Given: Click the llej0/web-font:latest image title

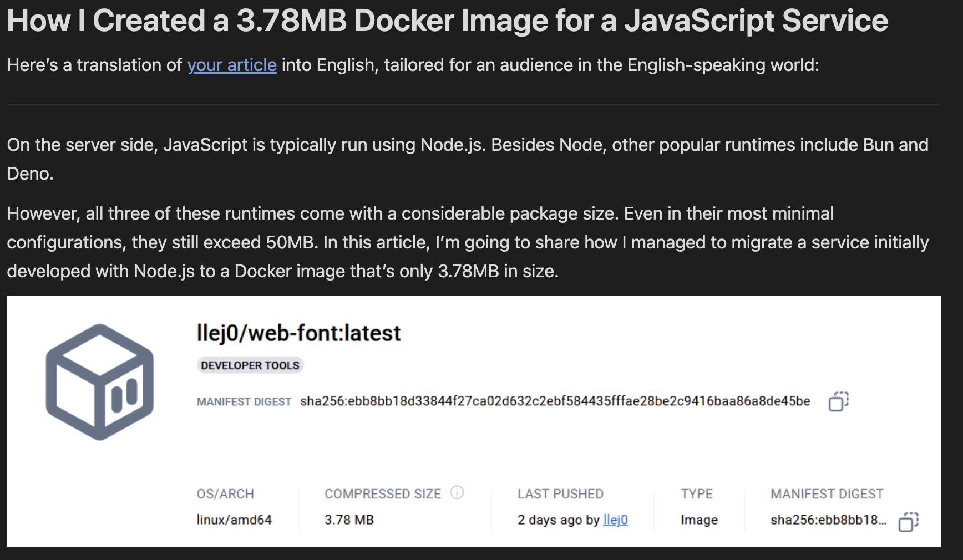Looking at the screenshot, I should coord(298,333).
